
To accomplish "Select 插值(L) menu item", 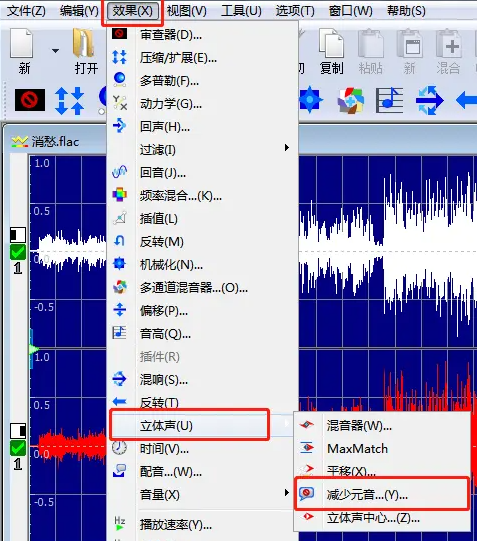I will coord(202,218).
